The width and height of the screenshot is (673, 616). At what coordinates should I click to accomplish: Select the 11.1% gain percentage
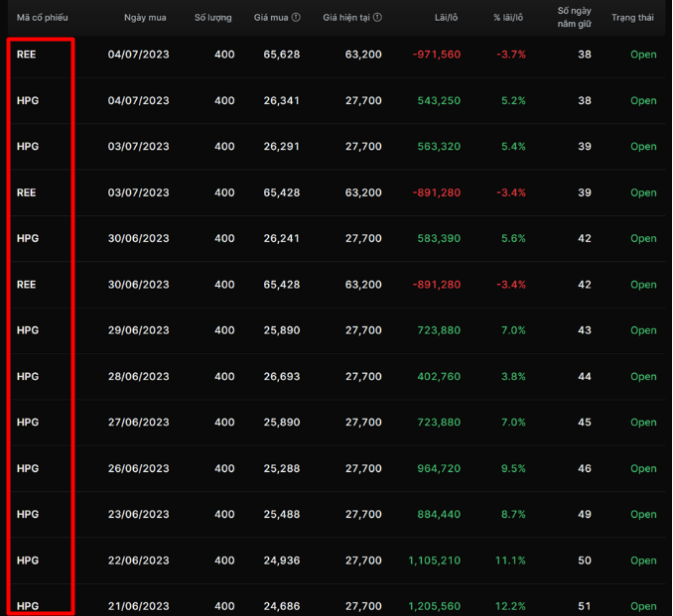click(510, 560)
